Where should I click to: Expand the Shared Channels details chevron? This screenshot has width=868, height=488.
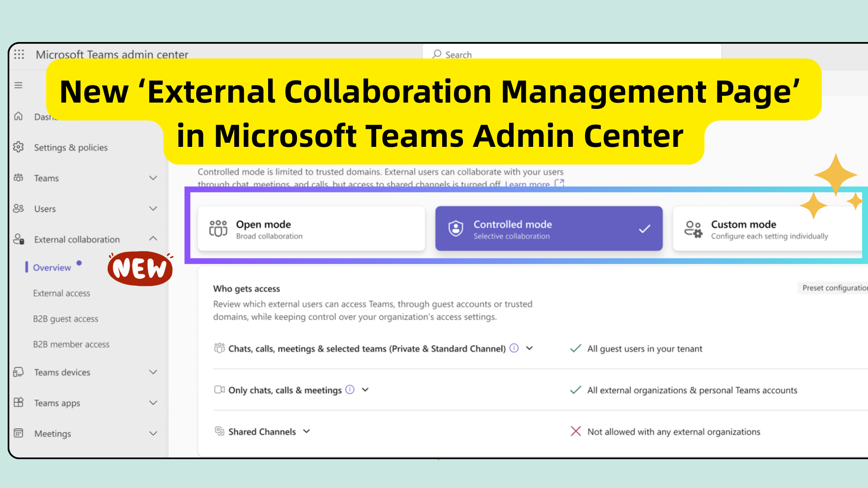307,431
